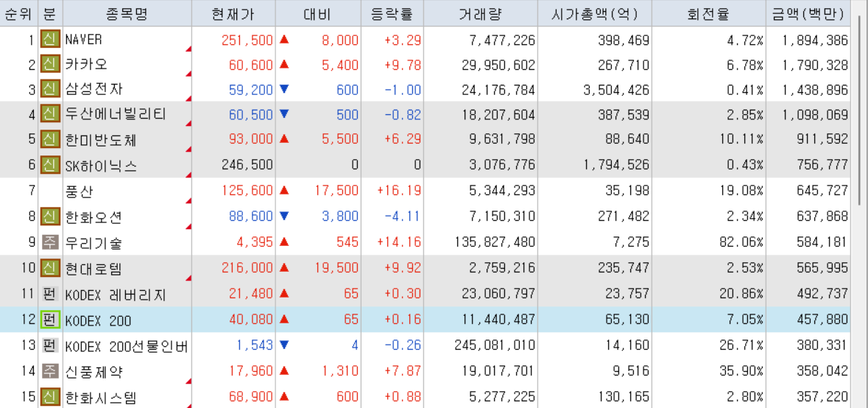Select the 두산에너빌리티 stock name
This screenshot has height=408, width=868.
[116, 115]
